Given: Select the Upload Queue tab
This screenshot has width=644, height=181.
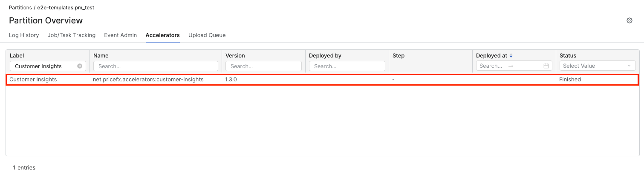Looking at the screenshot, I should (x=207, y=35).
